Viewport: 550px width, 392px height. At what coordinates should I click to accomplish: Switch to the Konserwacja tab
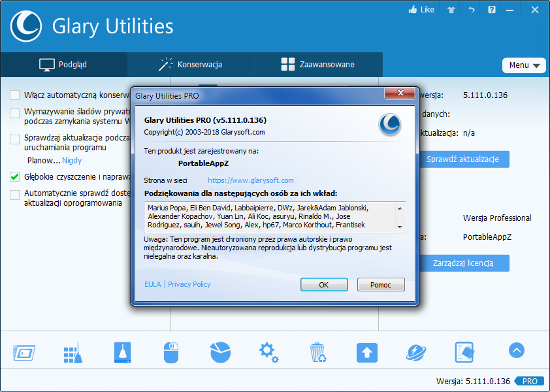191,65
